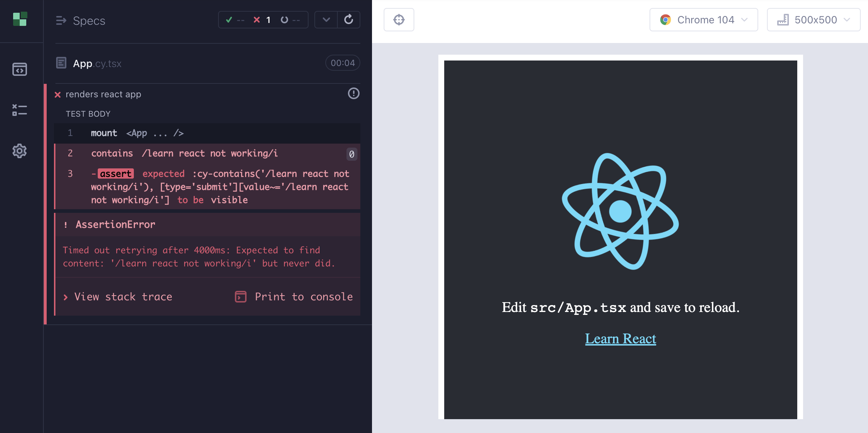Click the Edit src/App.tsx text
Screen dimensions: 868x433
(x=620, y=308)
